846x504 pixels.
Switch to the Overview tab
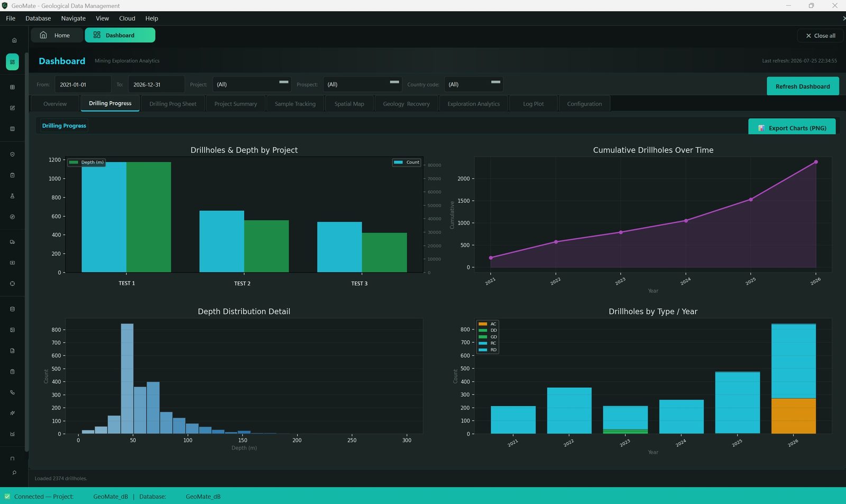coord(55,104)
